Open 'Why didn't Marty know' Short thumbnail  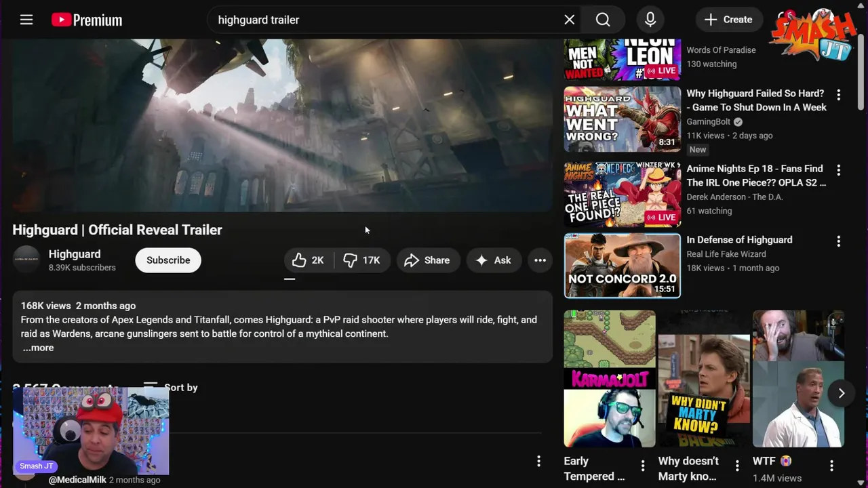[704, 379]
